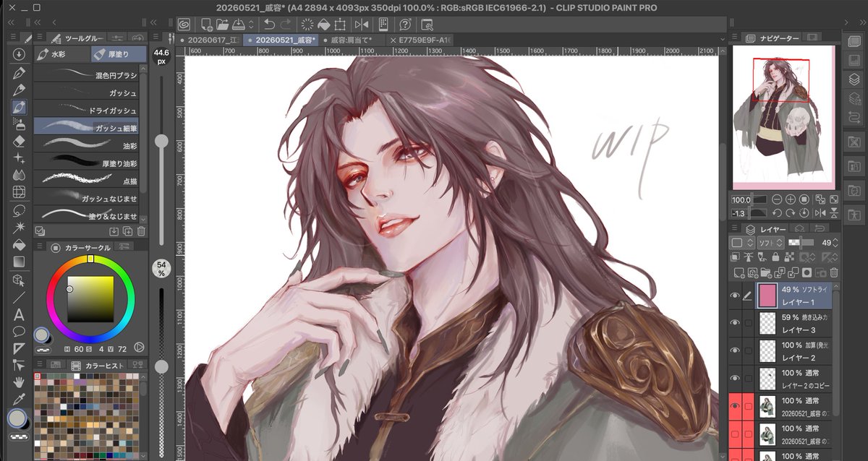Toggle Lock layer icon in Layer panel
The width and height of the screenshot is (868, 461).
(x=775, y=257)
